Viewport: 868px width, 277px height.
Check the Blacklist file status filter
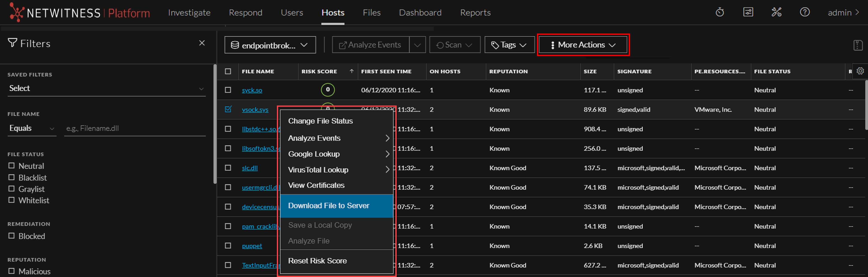point(12,177)
